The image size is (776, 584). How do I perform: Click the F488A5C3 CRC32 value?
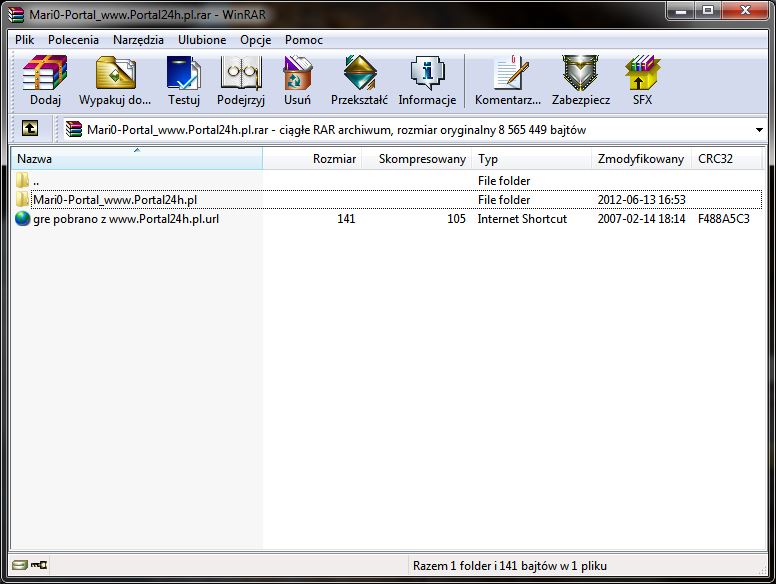pos(724,219)
